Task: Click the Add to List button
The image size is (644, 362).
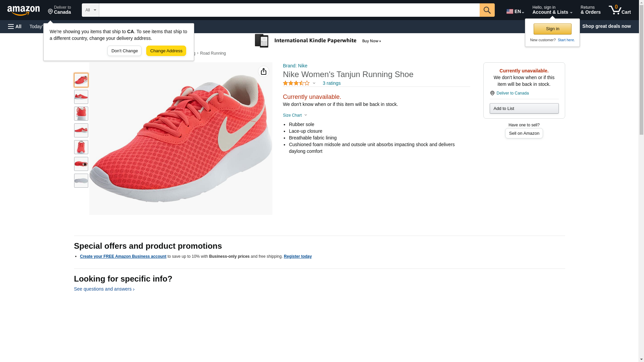Action: (x=524, y=109)
